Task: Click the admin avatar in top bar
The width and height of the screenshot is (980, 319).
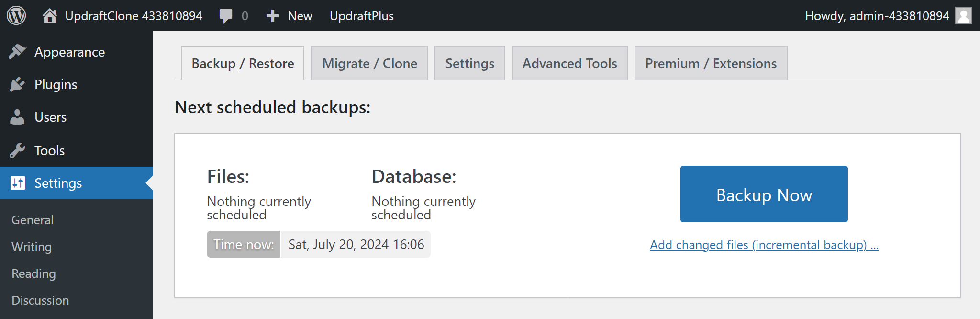Action: [963, 15]
